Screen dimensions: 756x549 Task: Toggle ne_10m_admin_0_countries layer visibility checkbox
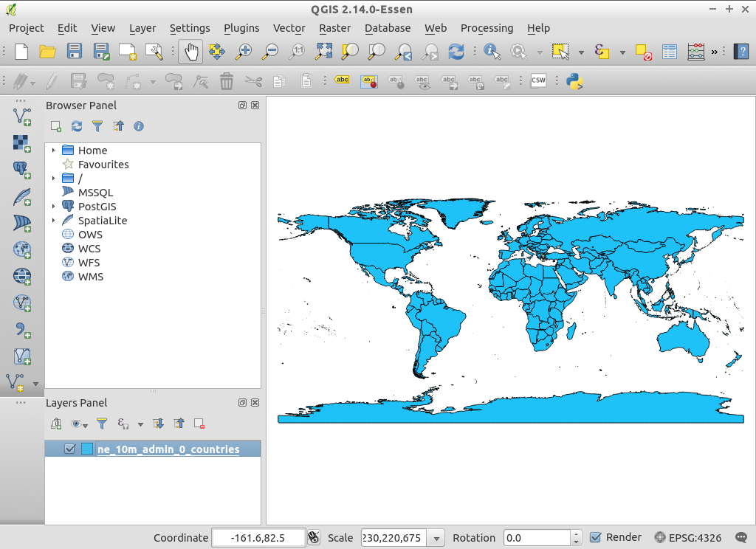[x=69, y=449]
